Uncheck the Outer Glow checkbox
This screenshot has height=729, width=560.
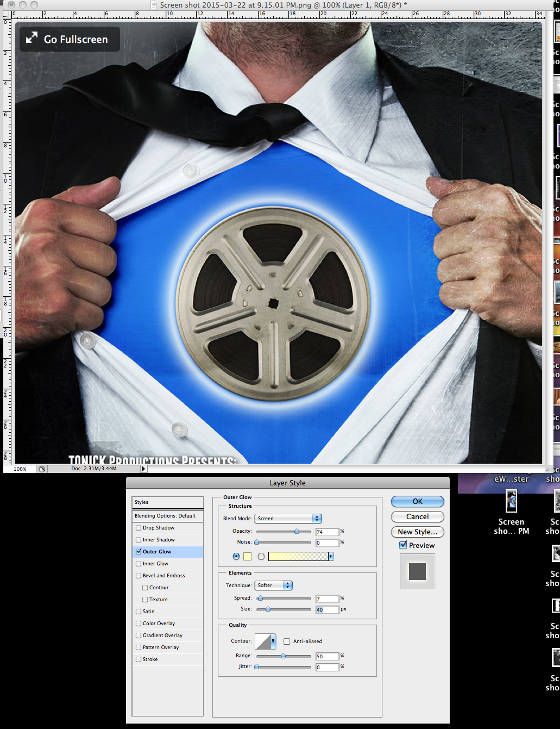[x=139, y=552]
